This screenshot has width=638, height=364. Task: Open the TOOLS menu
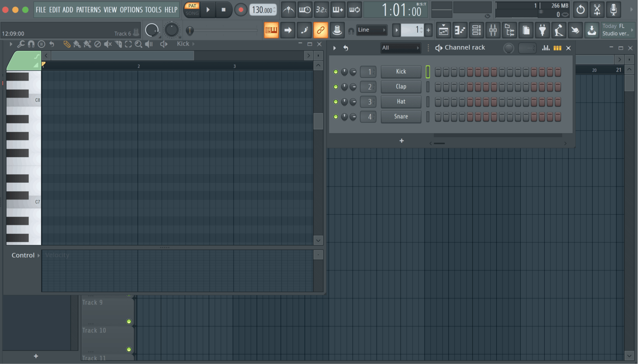154,10
